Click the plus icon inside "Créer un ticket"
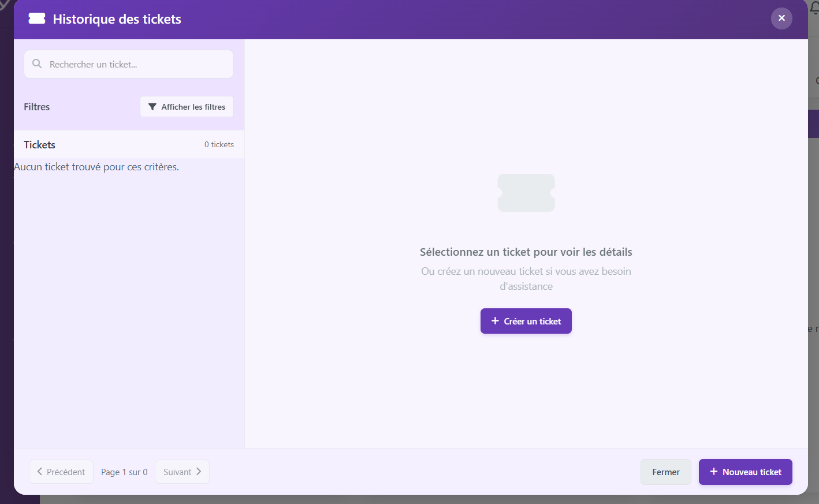This screenshot has width=819, height=504. [495, 320]
